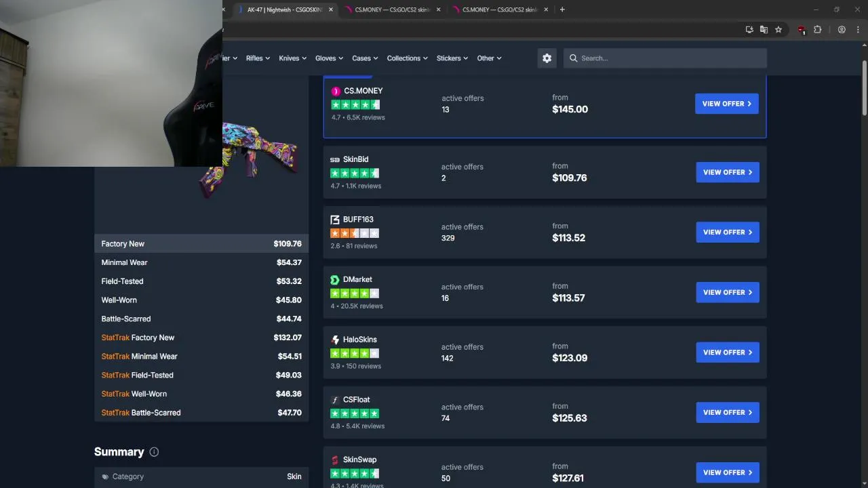Expand the Cases dropdown menu
Viewport: 868px width, 488px height.
pyautogui.click(x=365, y=58)
